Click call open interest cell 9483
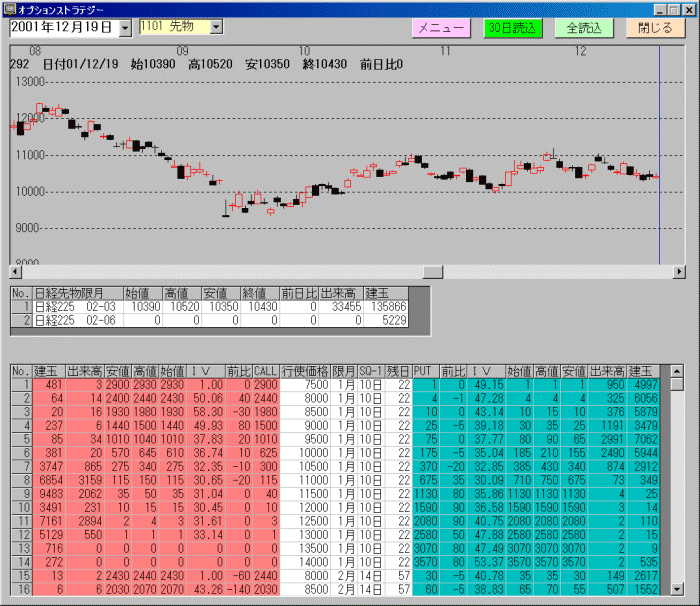The height and width of the screenshot is (606, 700). (x=49, y=494)
